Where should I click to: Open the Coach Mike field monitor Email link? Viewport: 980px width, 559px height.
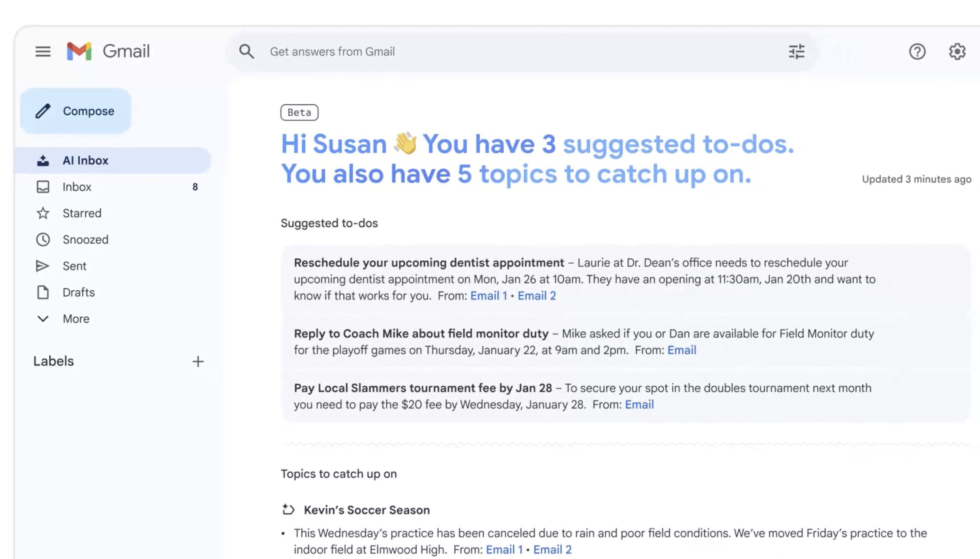[682, 350]
